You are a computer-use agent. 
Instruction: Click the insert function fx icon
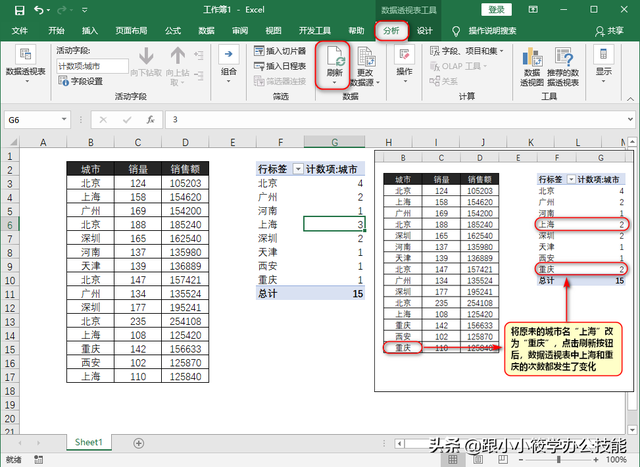(151, 120)
